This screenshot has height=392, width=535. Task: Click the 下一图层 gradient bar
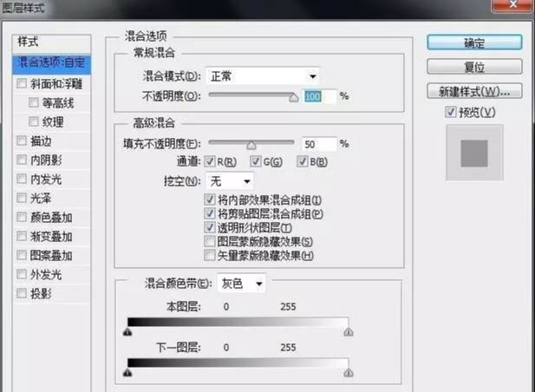(238, 363)
